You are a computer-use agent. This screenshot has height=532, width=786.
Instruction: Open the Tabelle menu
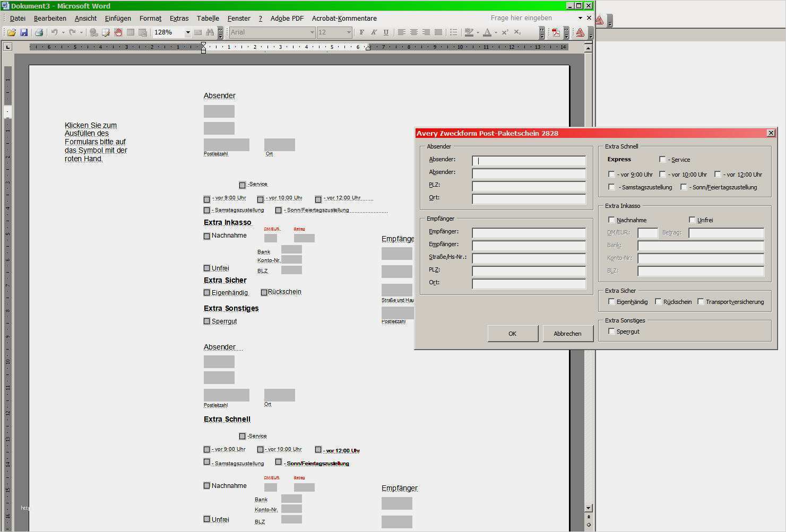208,18
